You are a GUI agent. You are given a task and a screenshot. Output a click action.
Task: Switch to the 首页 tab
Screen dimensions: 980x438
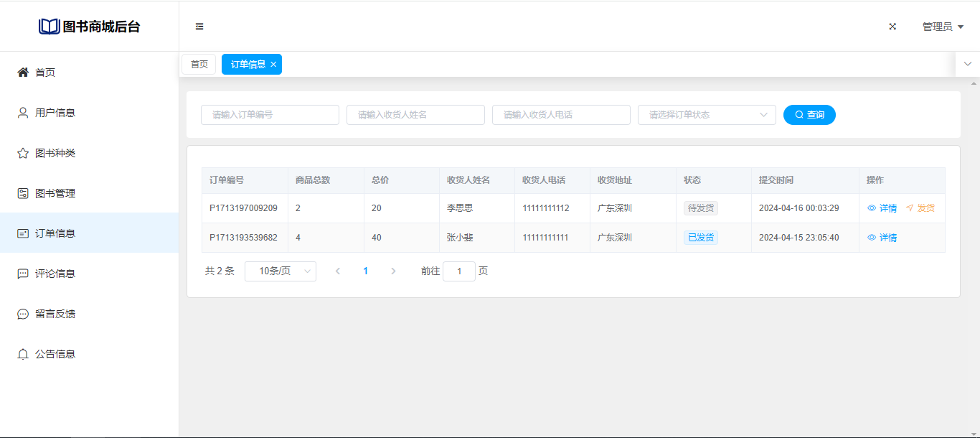tap(199, 65)
